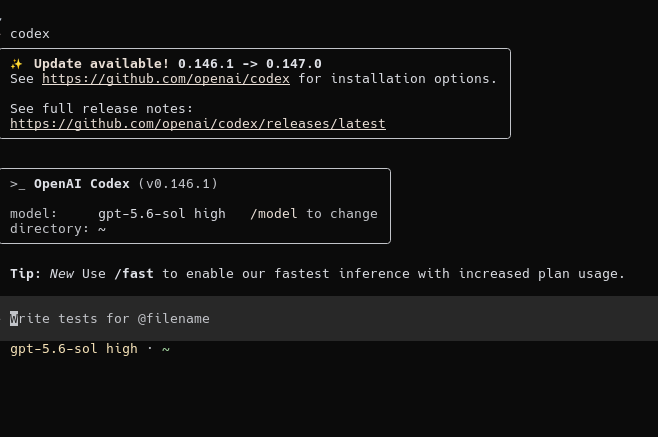This screenshot has height=437, width=658.
Task: Click the /fast command in the tip
Action: [134, 274]
